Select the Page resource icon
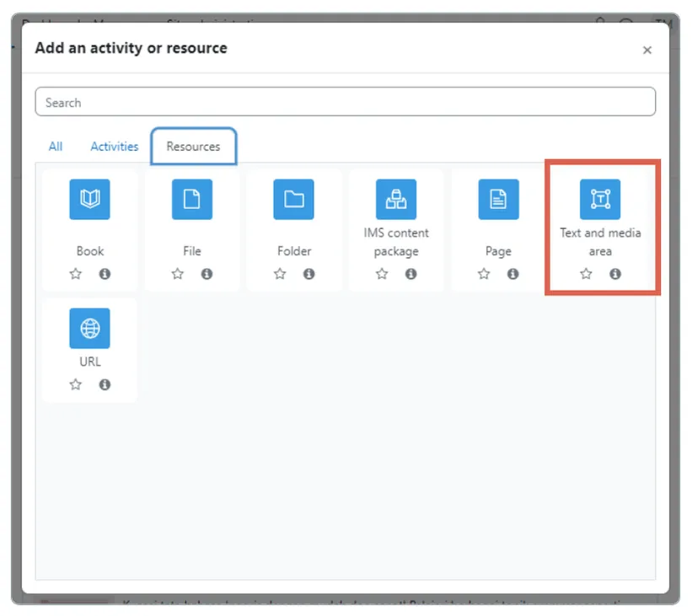This screenshot has width=692, height=616. 498,200
